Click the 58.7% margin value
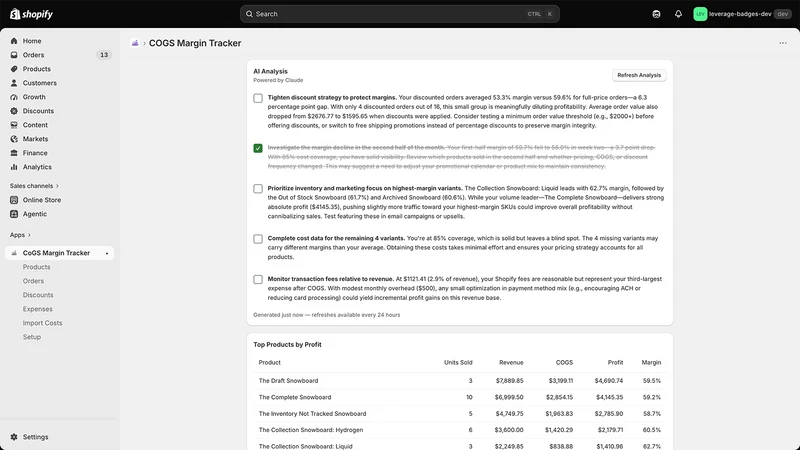The image size is (800, 450). [652, 414]
